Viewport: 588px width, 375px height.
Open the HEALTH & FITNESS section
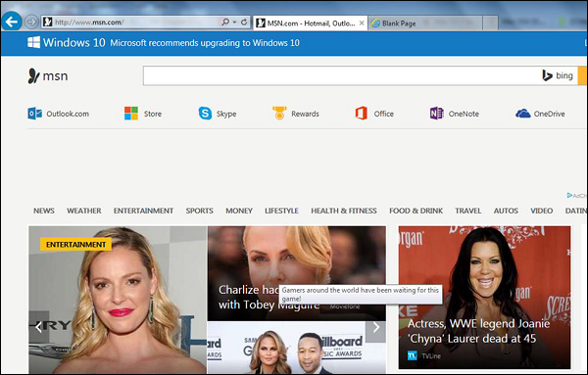344,211
